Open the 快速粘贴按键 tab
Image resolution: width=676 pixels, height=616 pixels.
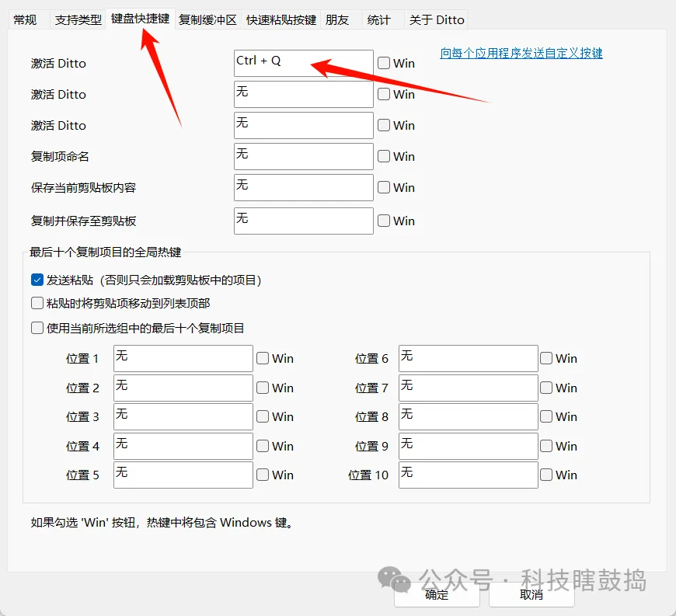281,20
